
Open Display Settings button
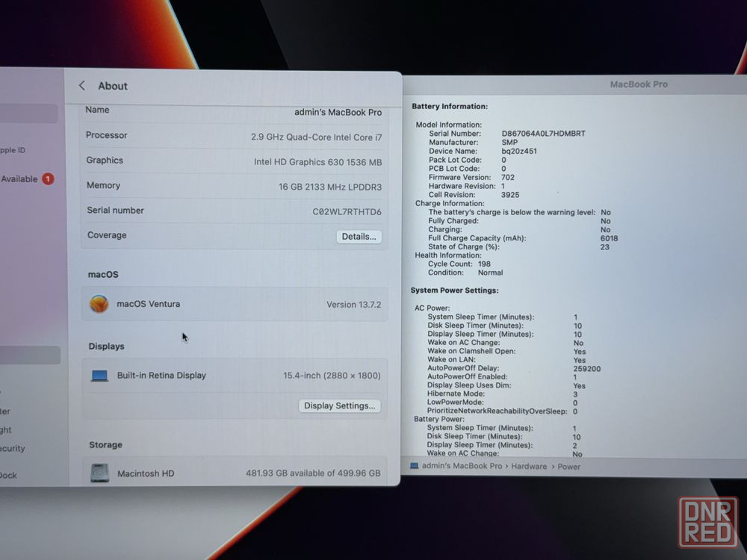click(339, 405)
